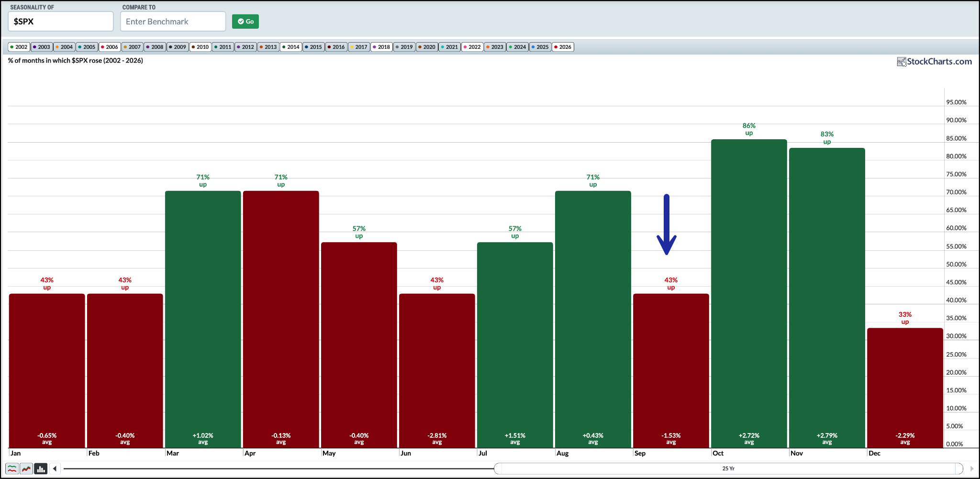The height and width of the screenshot is (479, 980).
Task: Toggle the 2020 year series
Action: click(x=427, y=47)
